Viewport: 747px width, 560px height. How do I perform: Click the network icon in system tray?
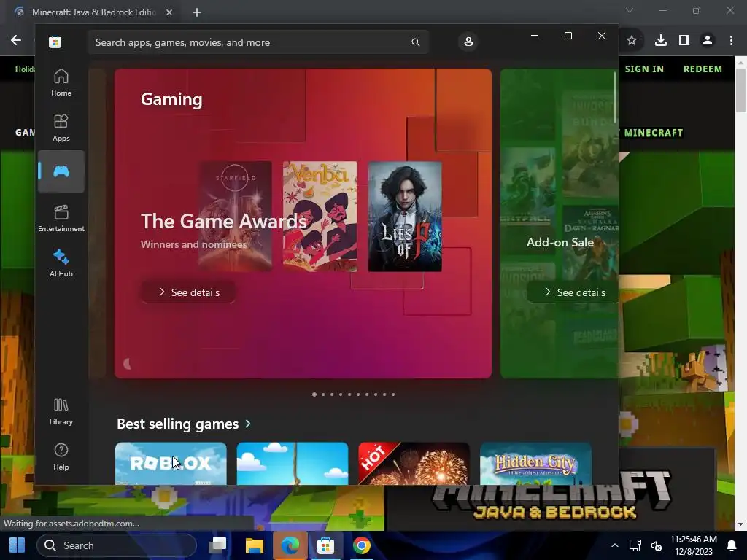coord(635,545)
